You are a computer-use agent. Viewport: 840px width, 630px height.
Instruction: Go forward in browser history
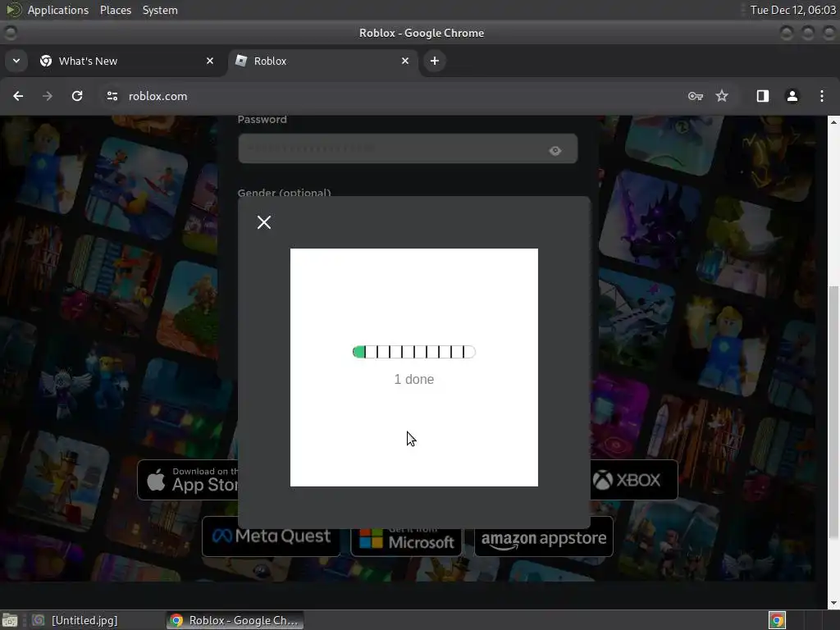pos(47,96)
